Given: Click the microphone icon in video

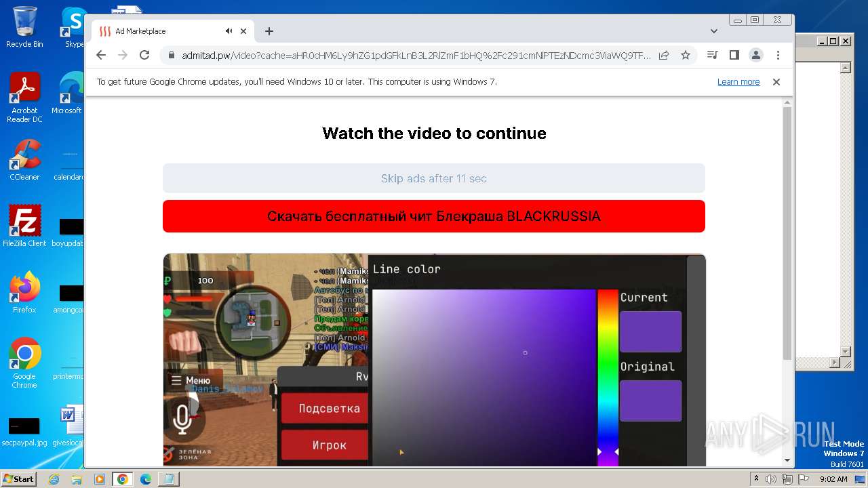Looking at the screenshot, I should [x=182, y=419].
